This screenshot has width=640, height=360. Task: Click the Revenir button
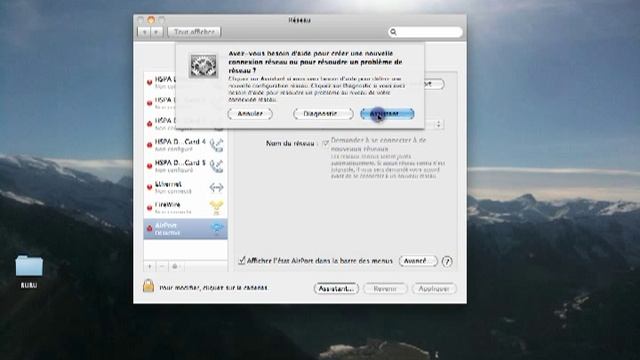click(x=385, y=289)
